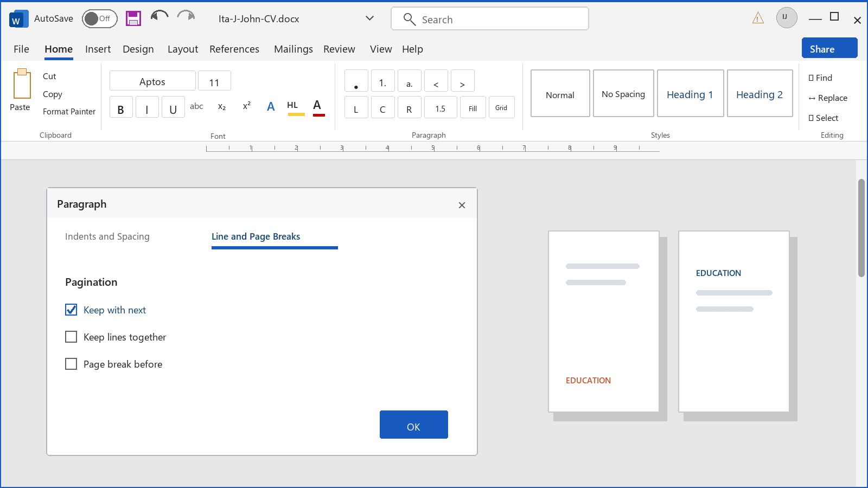Apply Underline formatting
The image size is (868, 488).
173,107
